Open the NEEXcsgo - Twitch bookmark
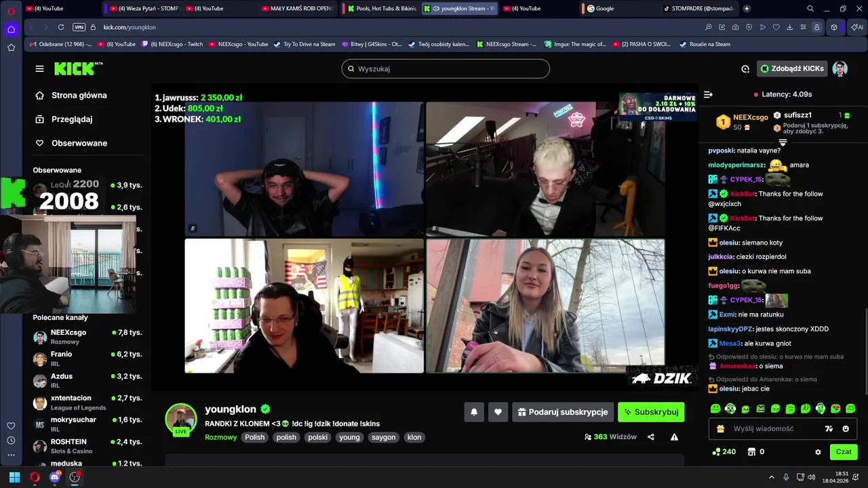868x488 pixels. coord(172,44)
